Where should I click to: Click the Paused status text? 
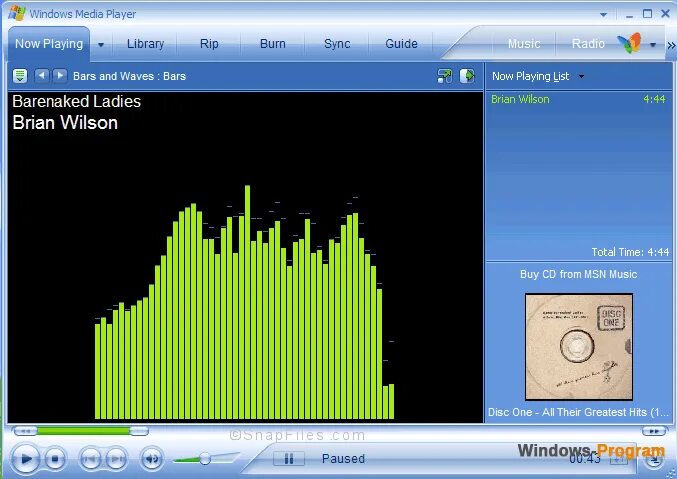tap(343, 458)
